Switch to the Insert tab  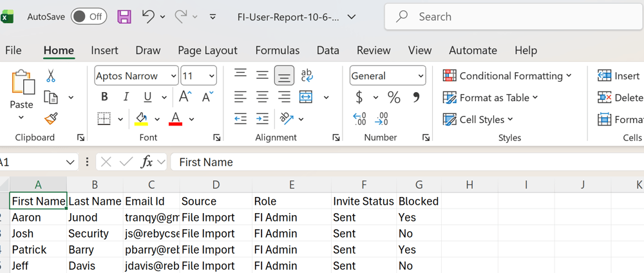pos(104,50)
